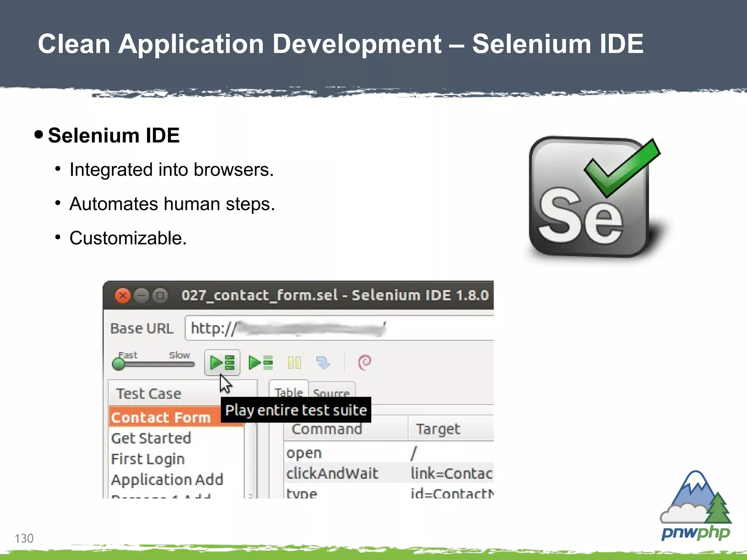Viewport: 747px width, 560px height.
Task: Select the open command row
Action: click(389, 453)
